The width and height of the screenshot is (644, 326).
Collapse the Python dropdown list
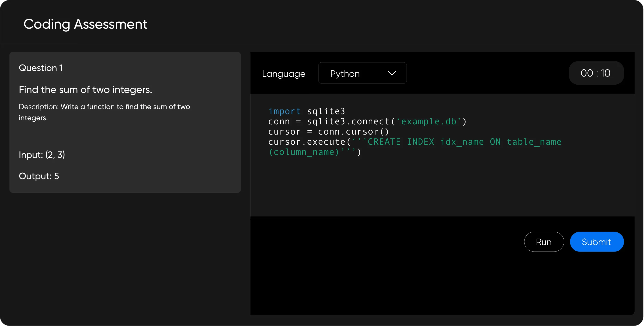click(362, 73)
